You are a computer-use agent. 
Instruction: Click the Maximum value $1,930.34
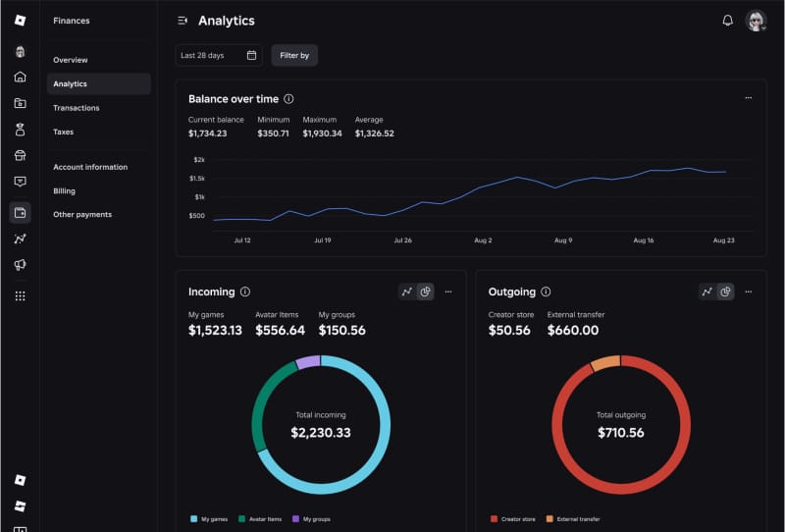(x=322, y=133)
